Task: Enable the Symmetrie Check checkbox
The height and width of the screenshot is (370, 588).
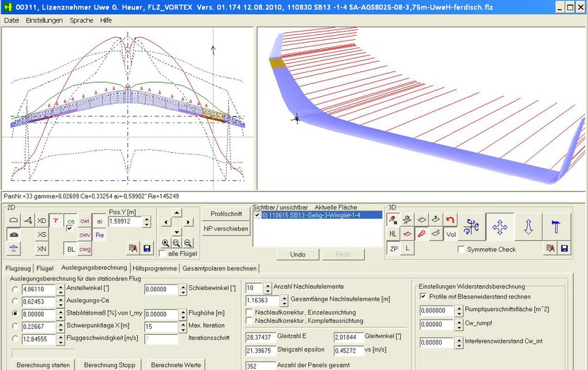Action: [461, 249]
